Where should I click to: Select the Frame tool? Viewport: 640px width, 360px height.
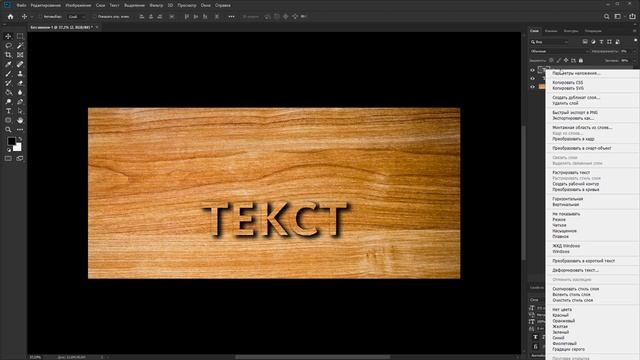click(20, 55)
